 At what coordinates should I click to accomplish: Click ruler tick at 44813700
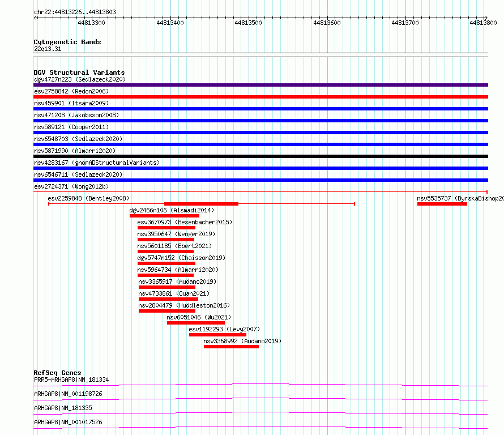(405, 23)
